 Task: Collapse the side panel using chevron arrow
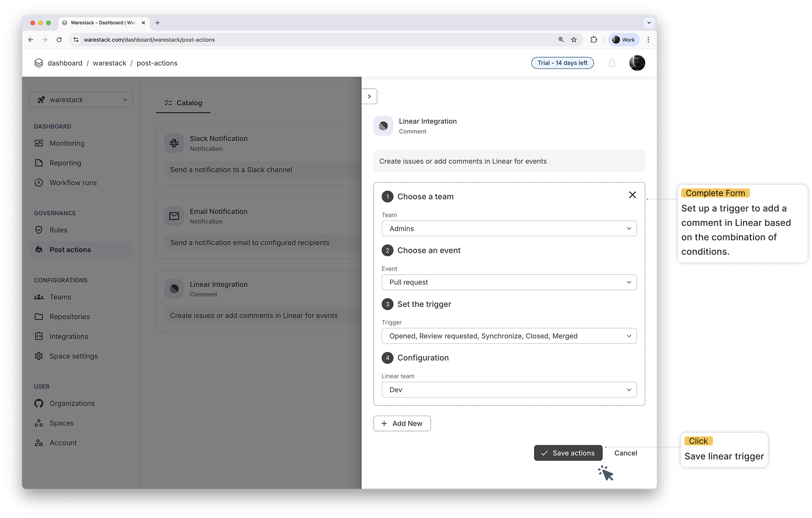pos(370,96)
